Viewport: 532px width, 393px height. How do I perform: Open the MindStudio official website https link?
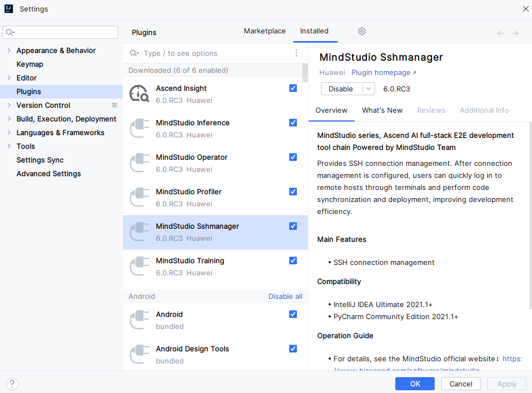click(512, 359)
